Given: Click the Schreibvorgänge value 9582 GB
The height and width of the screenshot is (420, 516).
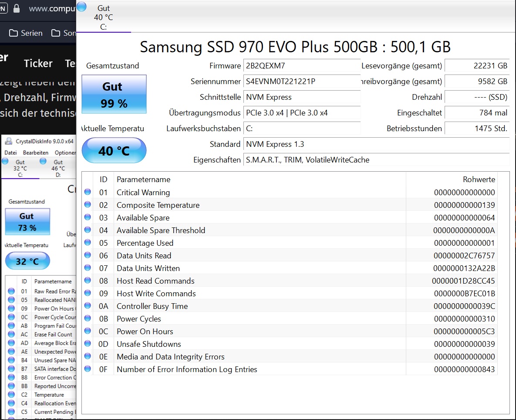Looking at the screenshot, I should tap(477, 81).
